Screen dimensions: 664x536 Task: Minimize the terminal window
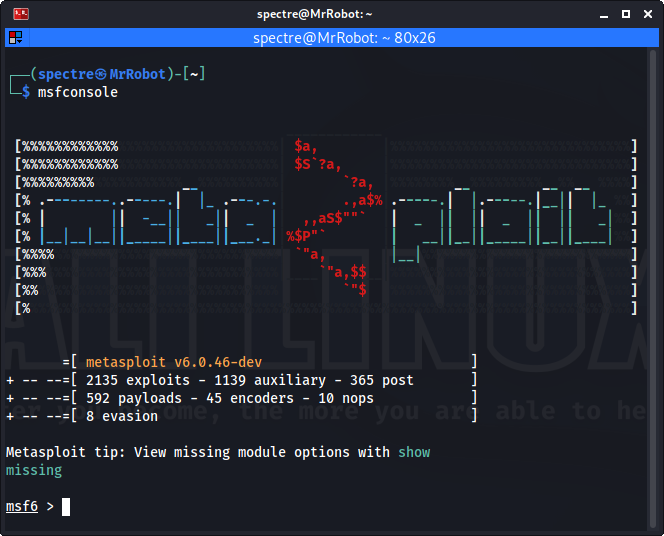pos(604,14)
